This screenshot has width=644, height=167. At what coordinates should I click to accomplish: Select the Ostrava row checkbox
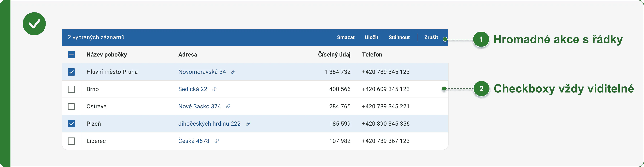[71, 106]
